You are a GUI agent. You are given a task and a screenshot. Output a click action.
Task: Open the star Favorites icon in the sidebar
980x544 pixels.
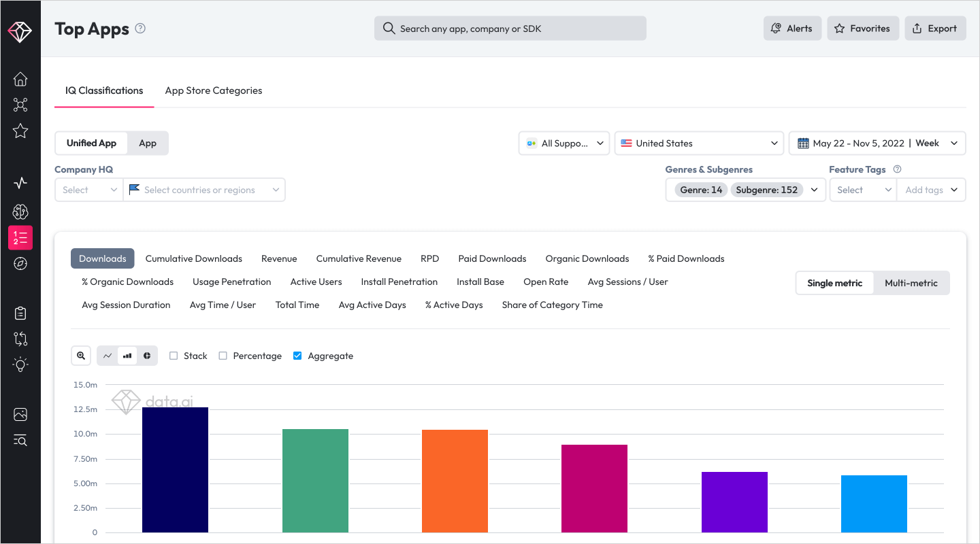click(20, 131)
